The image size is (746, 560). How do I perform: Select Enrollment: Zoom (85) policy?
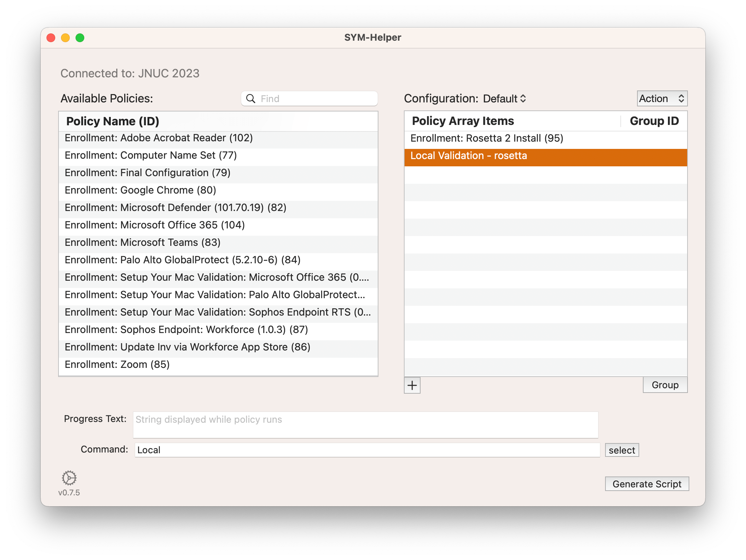(117, 365)
